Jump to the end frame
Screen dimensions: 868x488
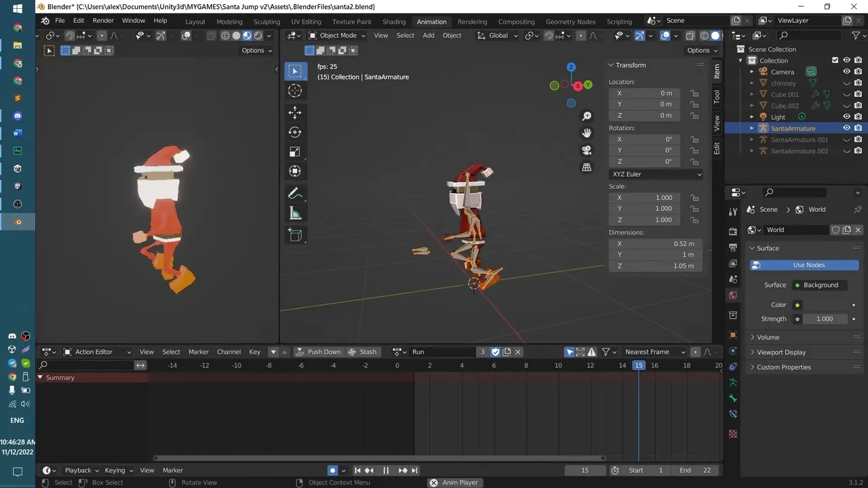pyautogui.click(x=414, y=470)
